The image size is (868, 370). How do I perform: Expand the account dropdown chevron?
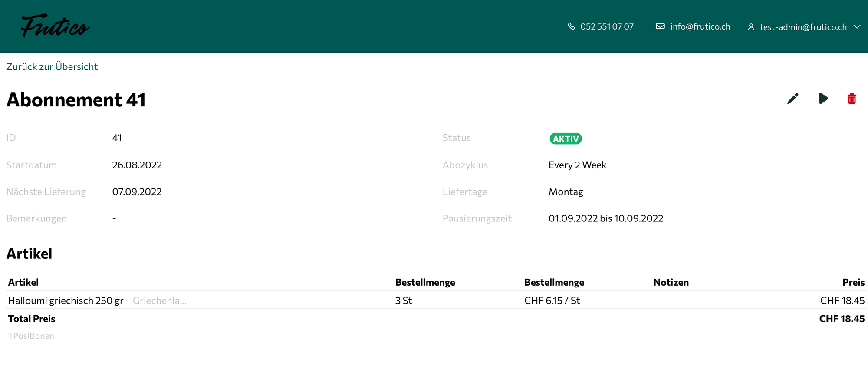857,27
